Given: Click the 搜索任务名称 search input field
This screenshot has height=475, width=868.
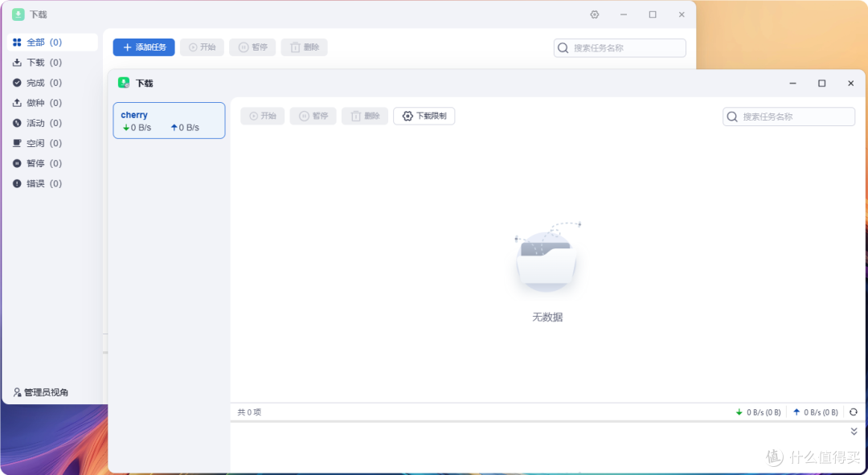Looking at the screenshot, I should pos(788,116).
